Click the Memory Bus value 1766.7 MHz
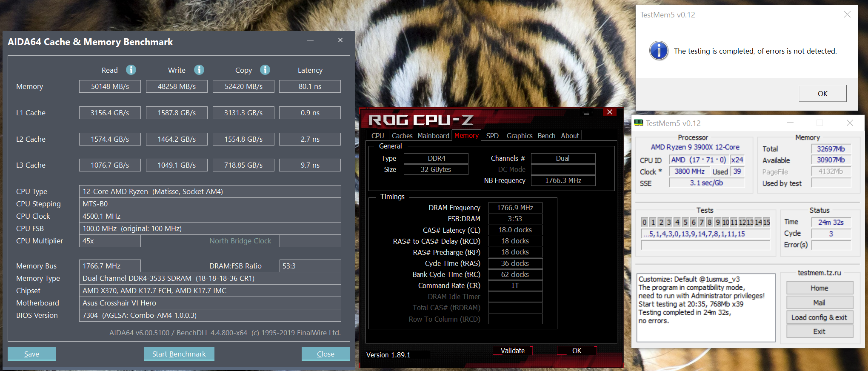The width and height of the screenshot is (868, 371). (x=110, y=266)
